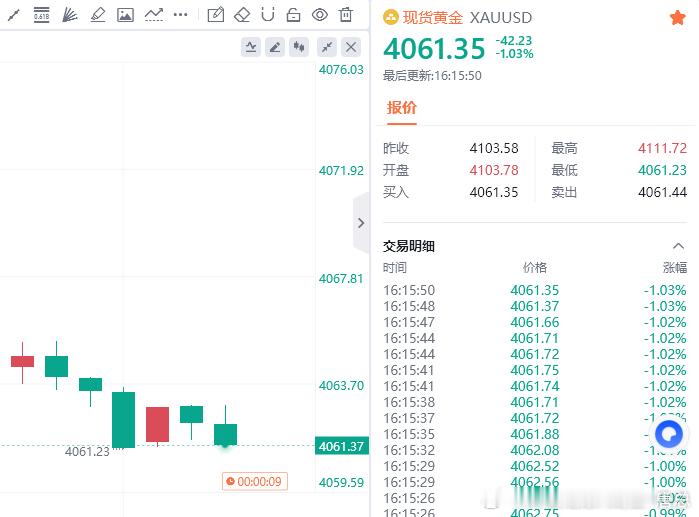The image size is (699, 517).
Task: Select trade price 4061.75
Action: (x=535, y=370)
